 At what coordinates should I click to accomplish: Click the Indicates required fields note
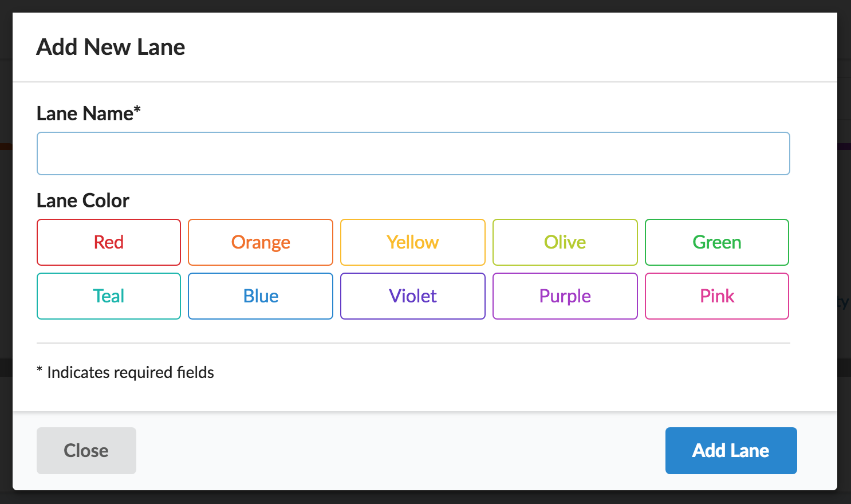130,373
